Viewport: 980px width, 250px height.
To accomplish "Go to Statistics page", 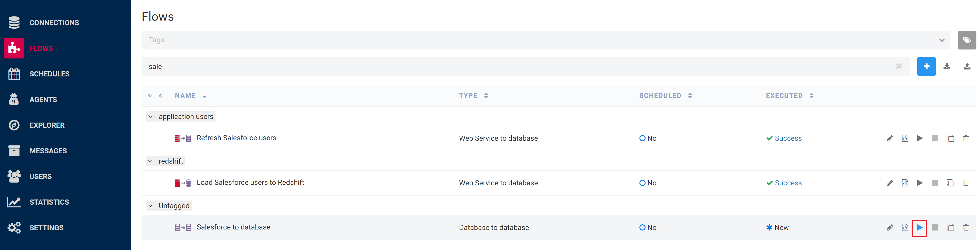I will pyautogui.click(x=50, y=202).
